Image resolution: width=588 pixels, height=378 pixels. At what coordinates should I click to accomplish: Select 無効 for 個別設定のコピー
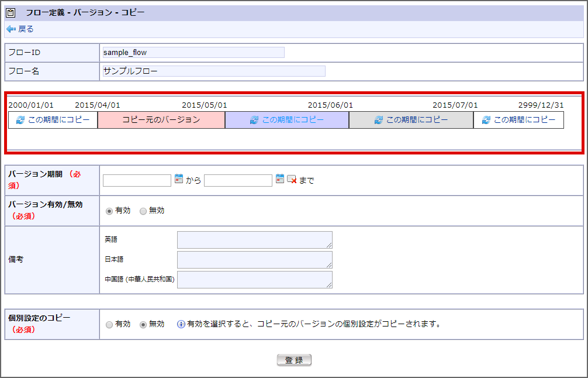pyautogui.click(x=143, y=325)
